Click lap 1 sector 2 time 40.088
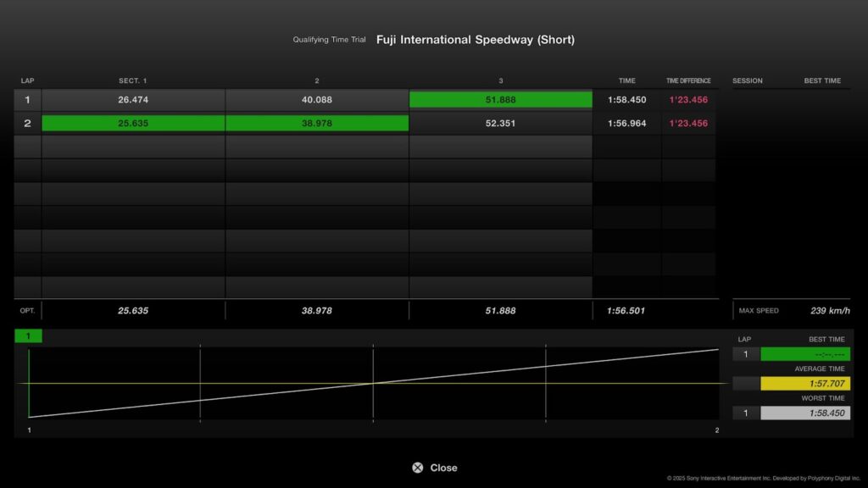This screenshot has width=868, height=488. [317, 100]
